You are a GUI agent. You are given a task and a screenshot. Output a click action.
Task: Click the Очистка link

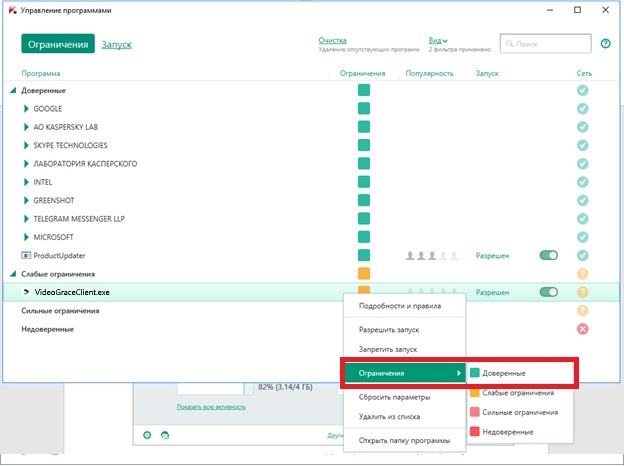[x=332, y=40]
